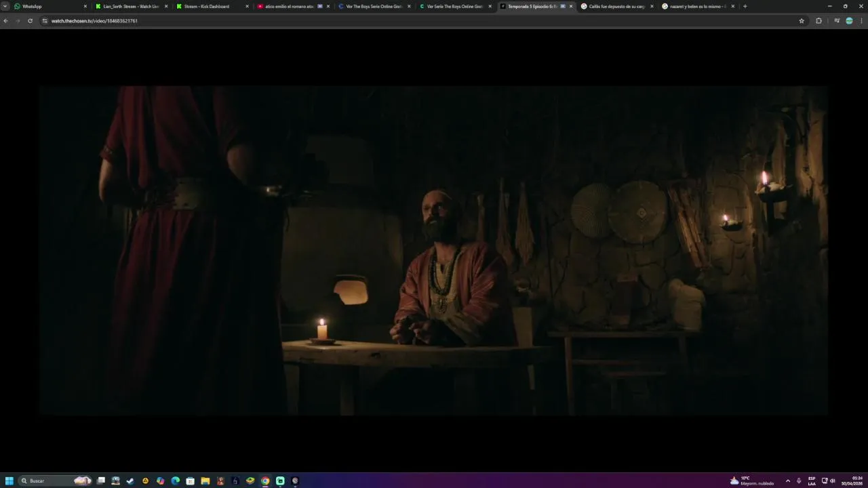
Task: Switch to Google Chrome taskbar icon
Action: pos(265,481)
